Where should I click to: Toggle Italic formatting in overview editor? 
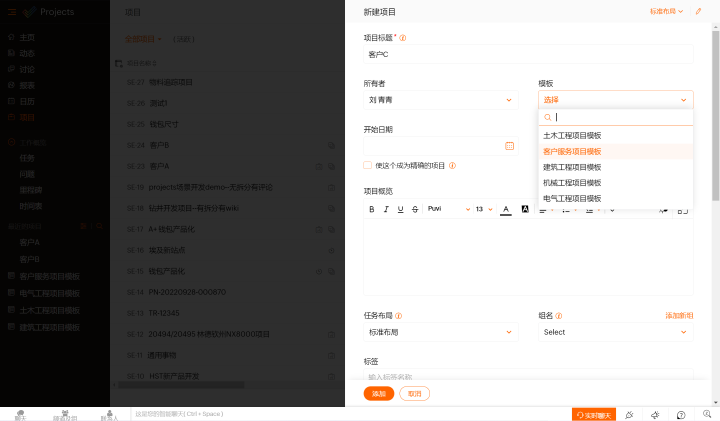click(386, 209)
